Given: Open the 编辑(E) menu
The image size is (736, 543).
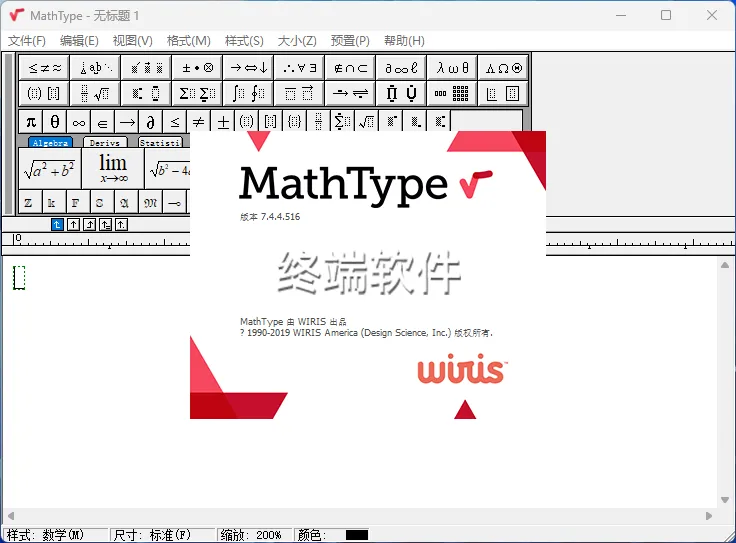Looking at the screenshot, I should coord(79,41).
